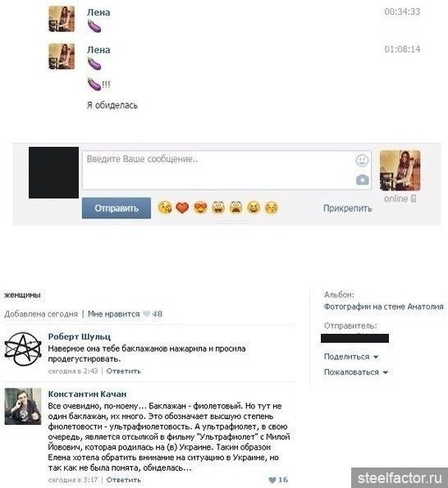Like Константин Качан's comment heart

272,480
